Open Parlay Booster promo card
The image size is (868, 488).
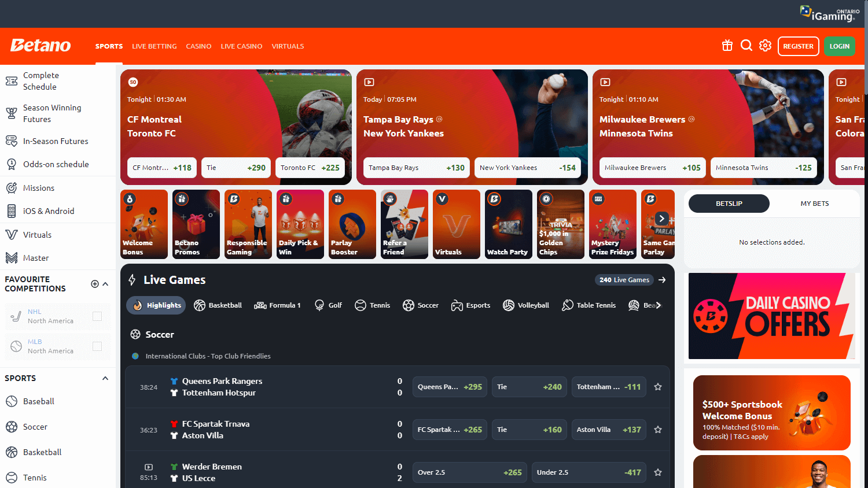pos(352,224)
